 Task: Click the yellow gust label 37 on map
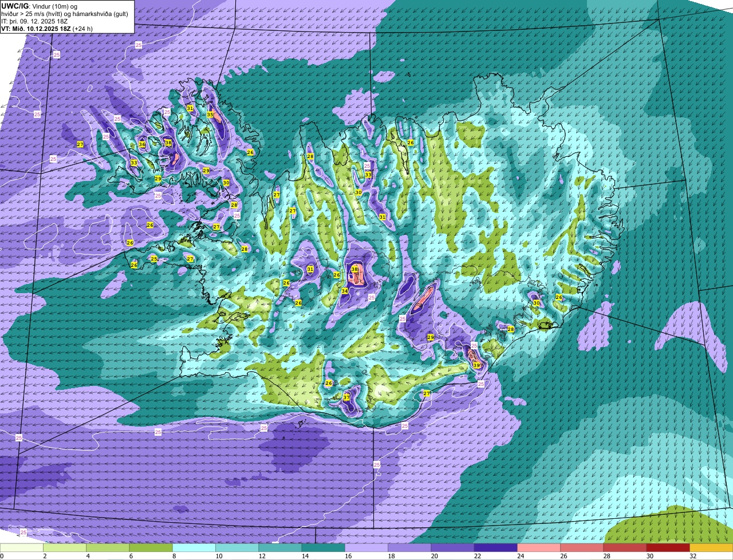point(346,397)
